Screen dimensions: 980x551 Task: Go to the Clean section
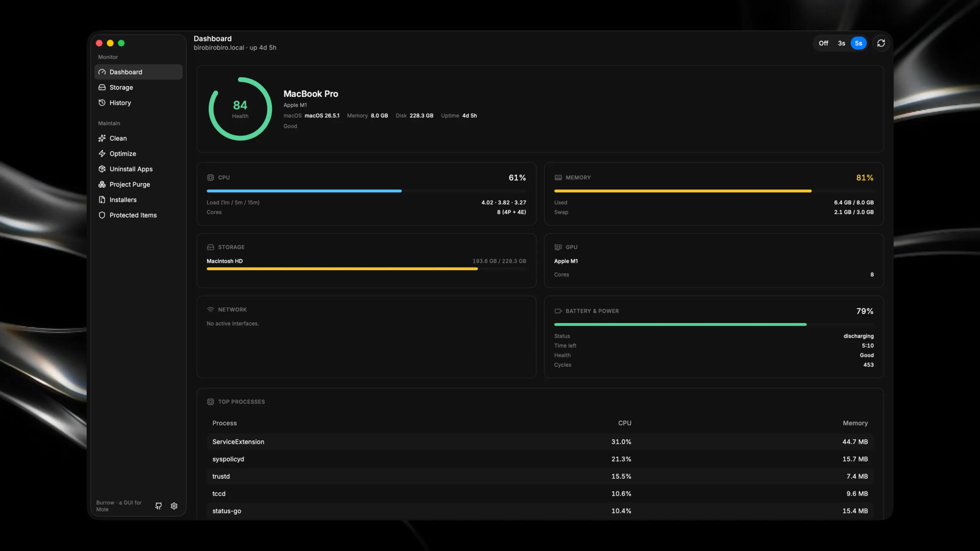pos(138,138)
